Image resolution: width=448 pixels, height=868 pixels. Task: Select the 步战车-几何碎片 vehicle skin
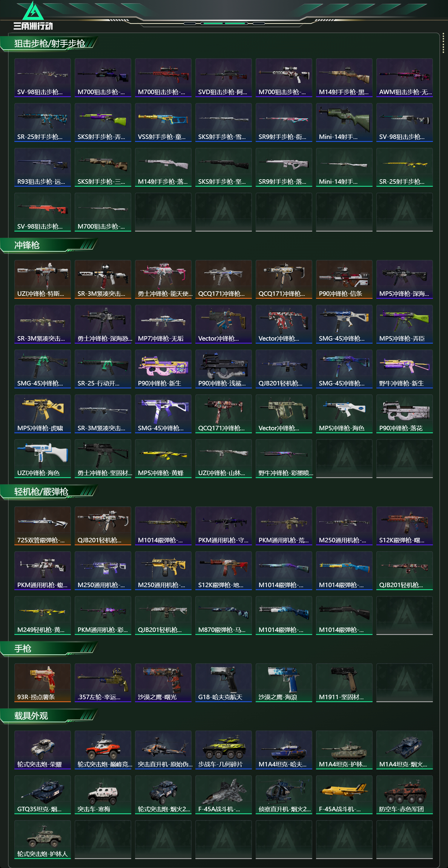pos(223,750)
